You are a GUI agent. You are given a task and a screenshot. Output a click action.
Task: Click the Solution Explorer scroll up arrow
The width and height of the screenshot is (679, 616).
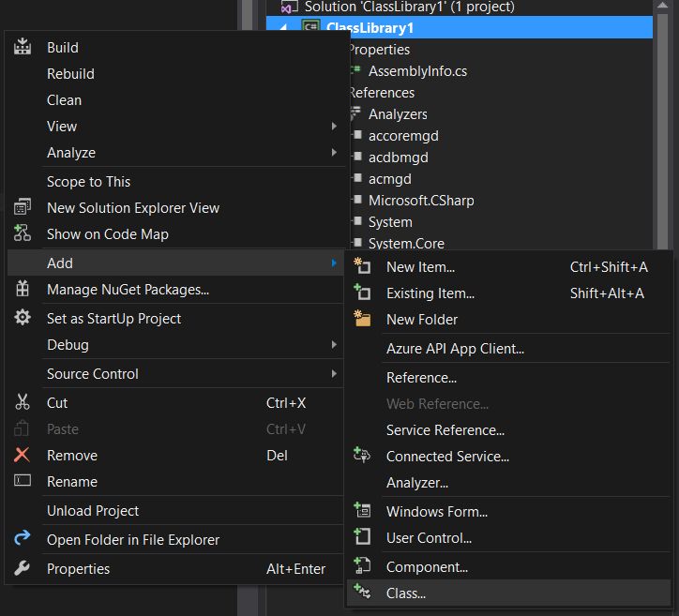tap(662, 6)
